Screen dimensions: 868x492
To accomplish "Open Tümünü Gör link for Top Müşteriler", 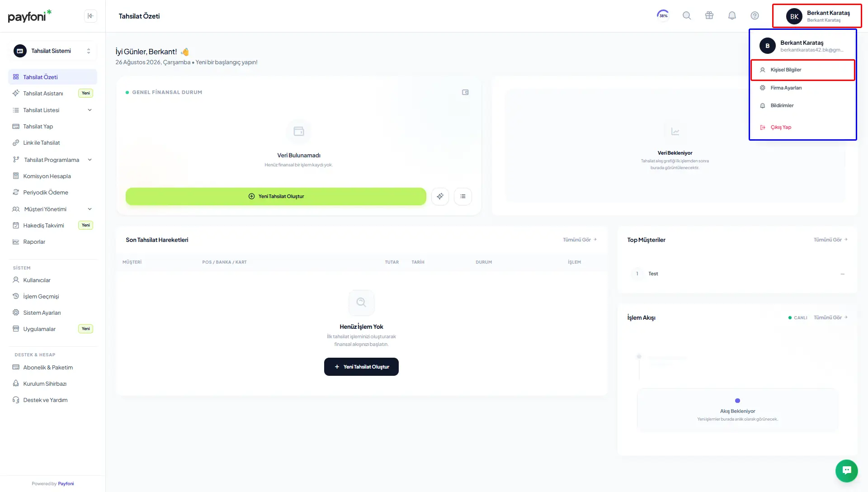I will (x=830, y=240).
